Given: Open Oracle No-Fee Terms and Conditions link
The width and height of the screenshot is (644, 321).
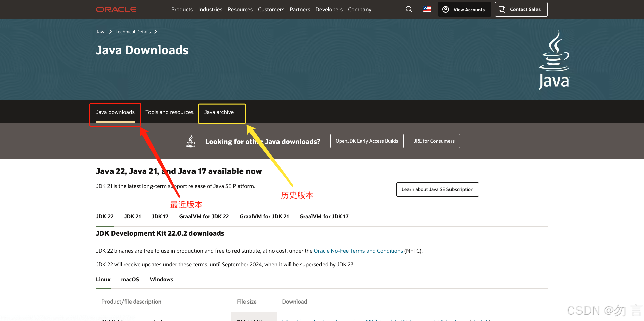Looking at the screenshot, I should point(358,251).
